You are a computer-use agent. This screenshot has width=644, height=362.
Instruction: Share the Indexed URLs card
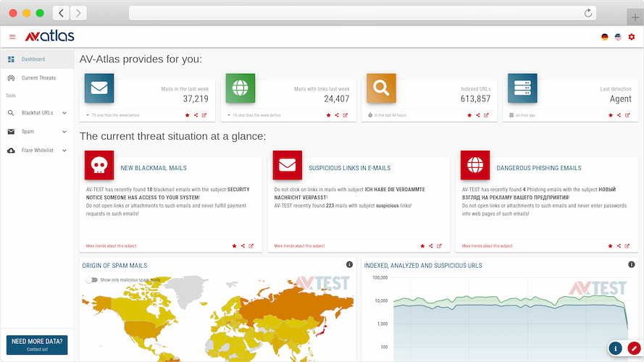click(x=478, y=115)
